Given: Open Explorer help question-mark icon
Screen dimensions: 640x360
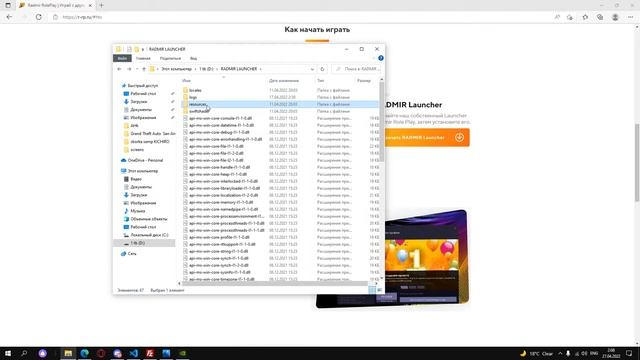Looking at the screenshot, I should pos(381,58).
